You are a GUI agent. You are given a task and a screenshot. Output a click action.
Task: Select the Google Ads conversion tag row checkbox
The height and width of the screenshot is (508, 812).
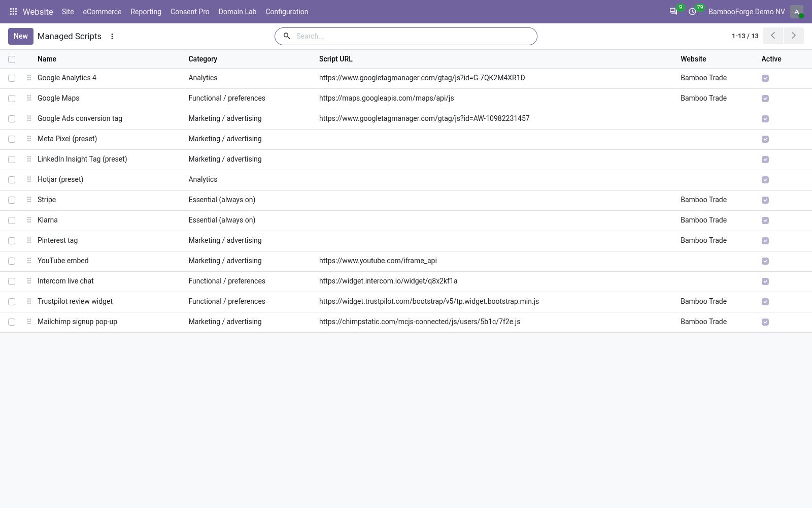pos(12,119)
